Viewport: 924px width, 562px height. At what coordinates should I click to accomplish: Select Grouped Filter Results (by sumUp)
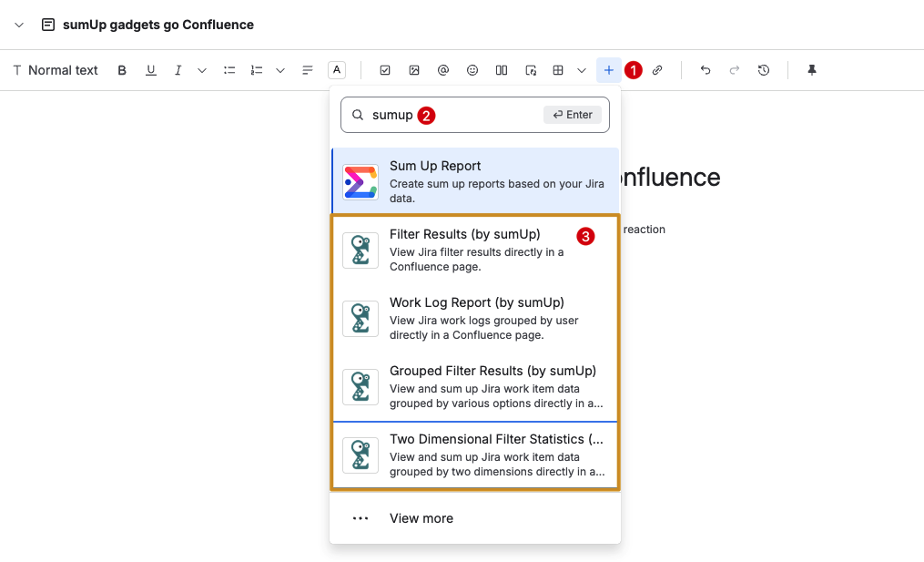pos(475,387)
